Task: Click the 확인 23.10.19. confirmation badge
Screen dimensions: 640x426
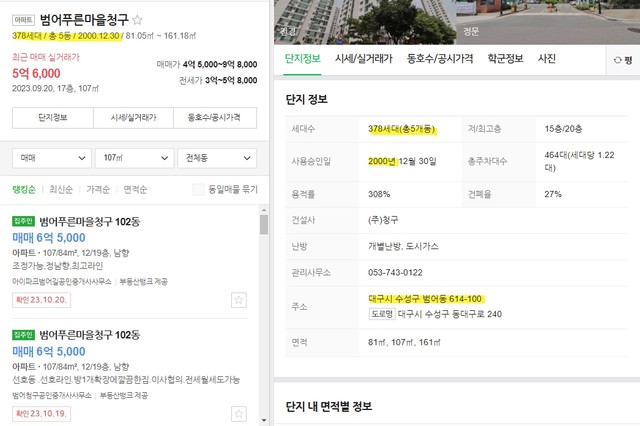Action: click(41, 414)
